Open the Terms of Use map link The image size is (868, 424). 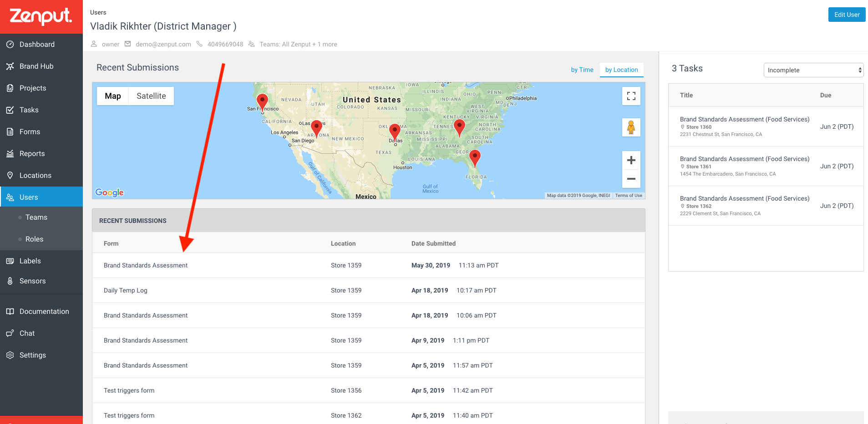coord(629,196)
